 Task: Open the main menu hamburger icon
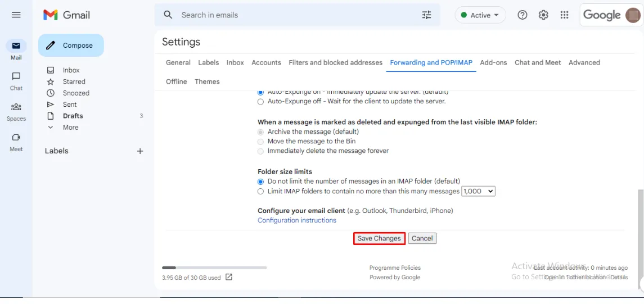[16, 15]
